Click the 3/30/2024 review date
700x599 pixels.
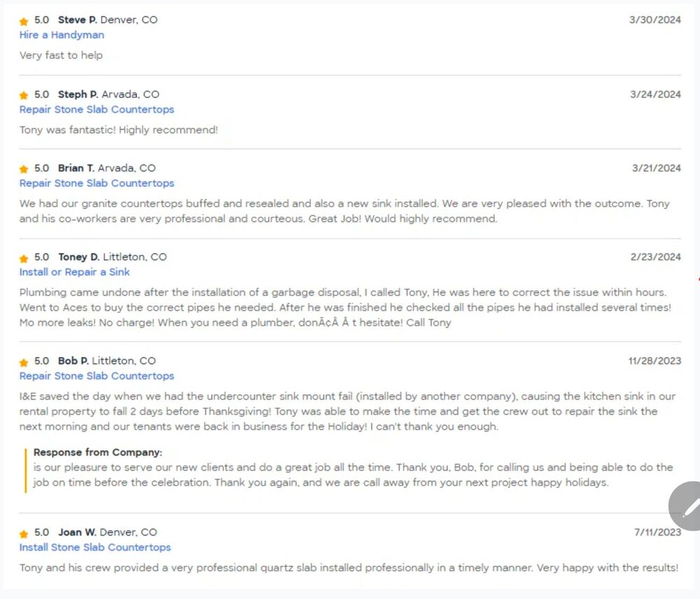pyautogui.click(x=654, y=20)
